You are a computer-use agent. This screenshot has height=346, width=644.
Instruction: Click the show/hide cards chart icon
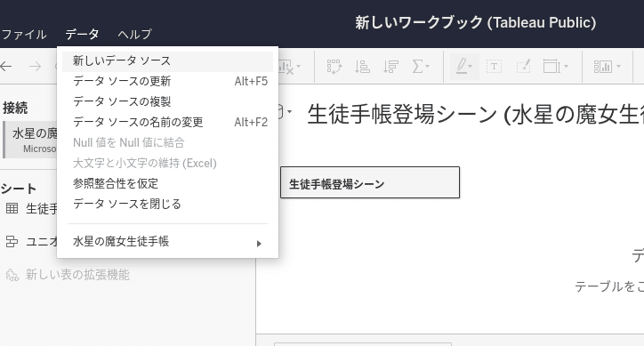[602, 67]
